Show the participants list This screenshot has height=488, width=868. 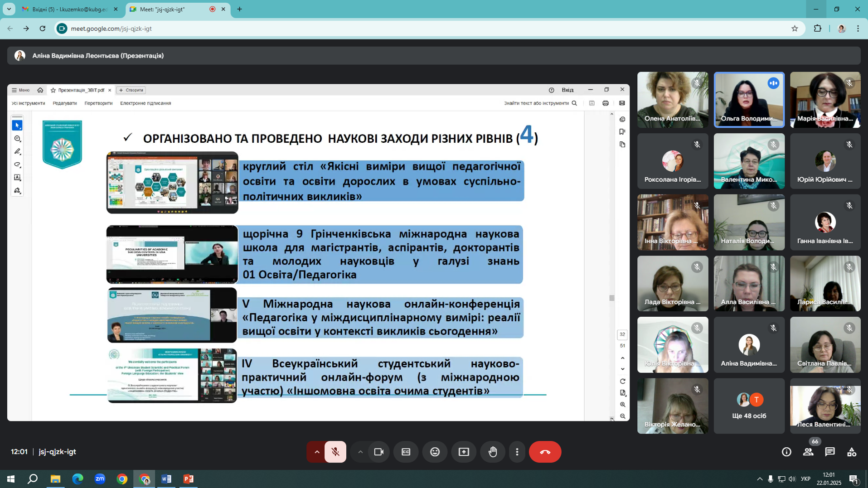(808, 452)
